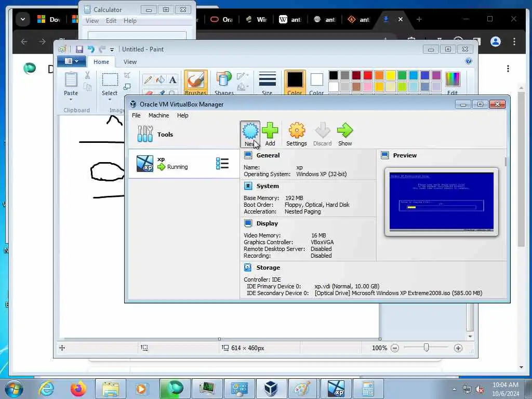Screen dimensions: 532x399
Task: Open the Help menu in VirtualBox
Action: click(x=182, y=115)
